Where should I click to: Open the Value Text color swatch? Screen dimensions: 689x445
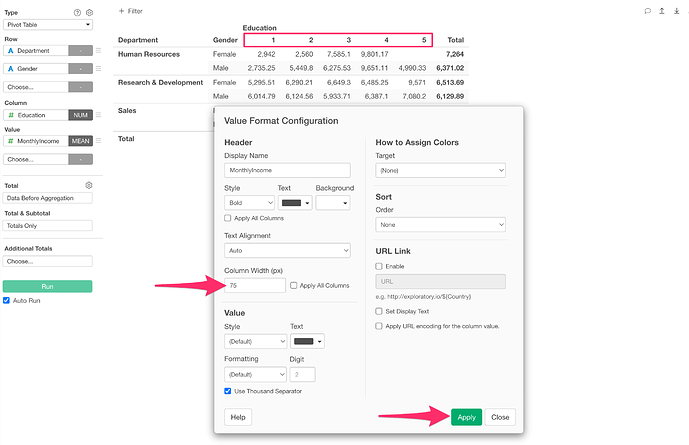pyautogui.click(x=308, y=341)
